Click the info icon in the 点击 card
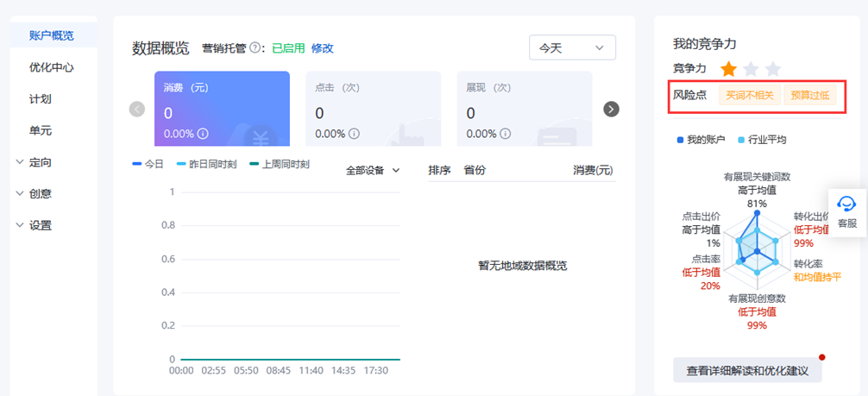The width and height of the screenshot is (868, 396). [x=355, y=134]
